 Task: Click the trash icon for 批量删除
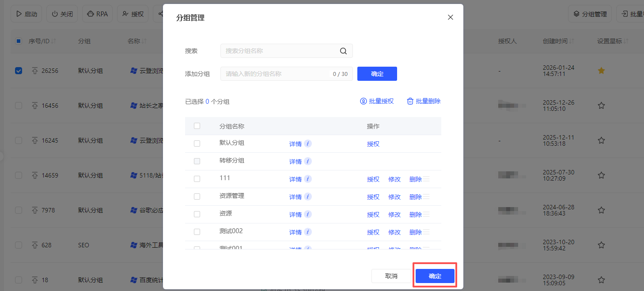(409, 101)
